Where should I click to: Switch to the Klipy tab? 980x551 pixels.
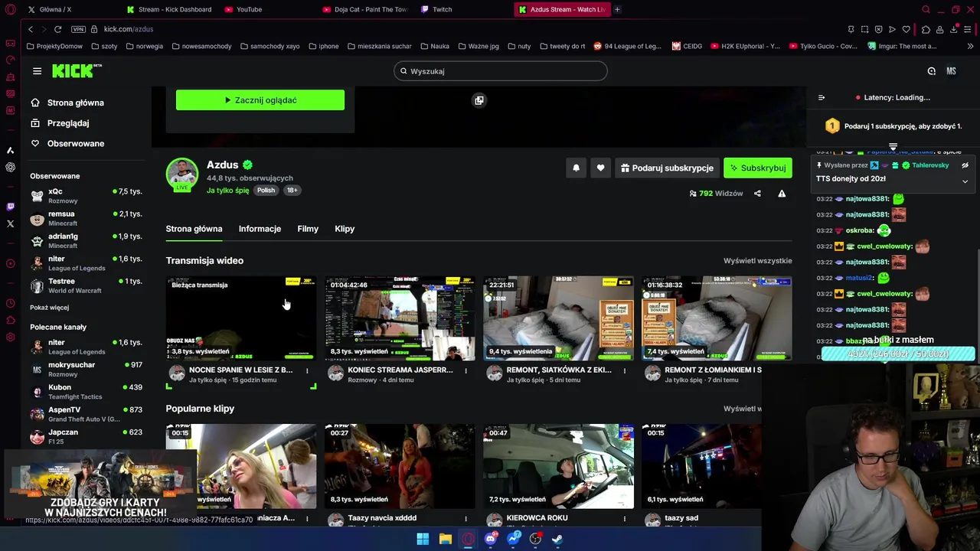[x=345, y=229]
